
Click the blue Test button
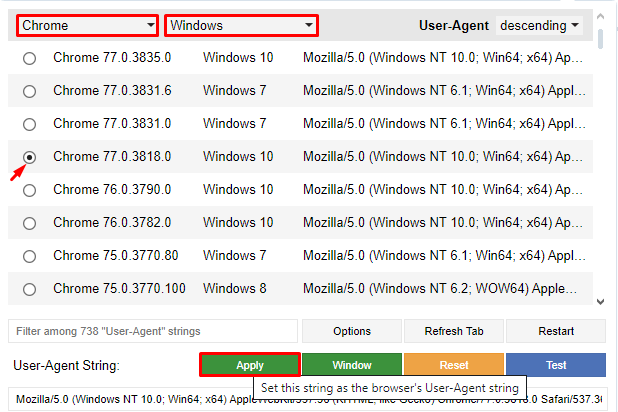(x=556, y=365)
